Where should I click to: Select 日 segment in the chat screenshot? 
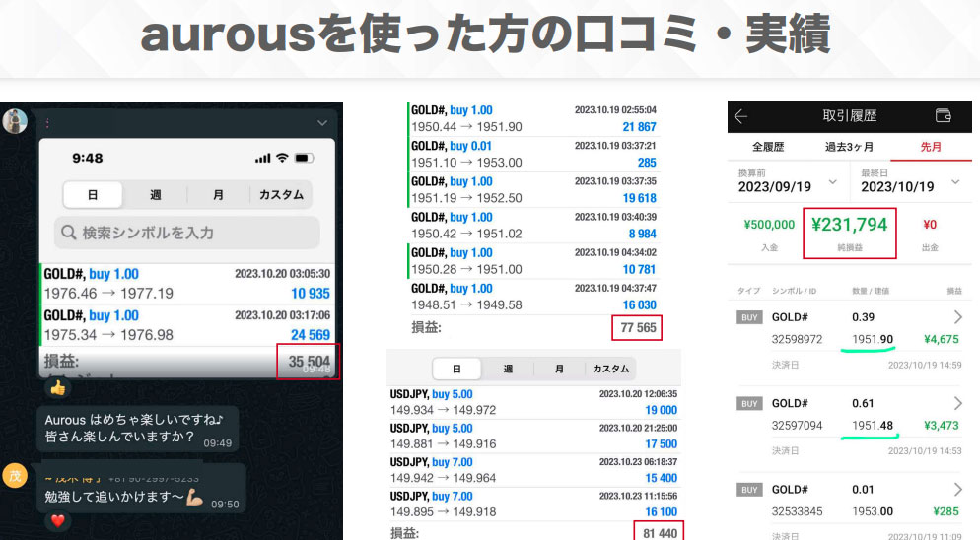[x=93, y=195]
